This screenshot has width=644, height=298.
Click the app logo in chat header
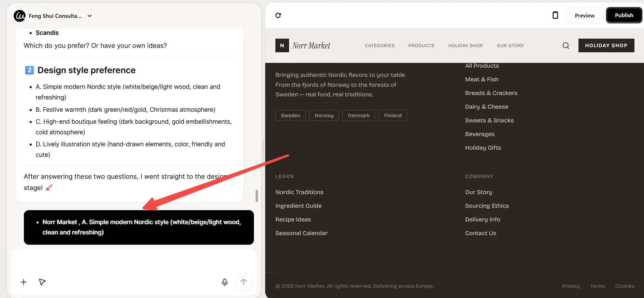tap(19, 16)
